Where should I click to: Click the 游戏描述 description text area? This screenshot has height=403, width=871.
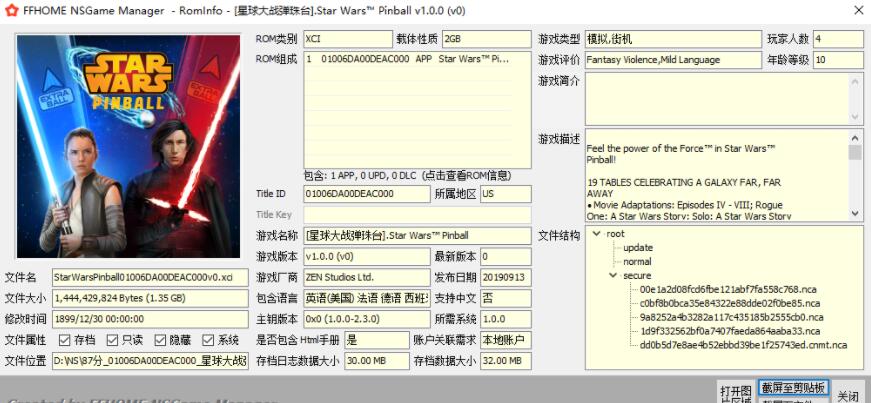click(x=717, y=174)
